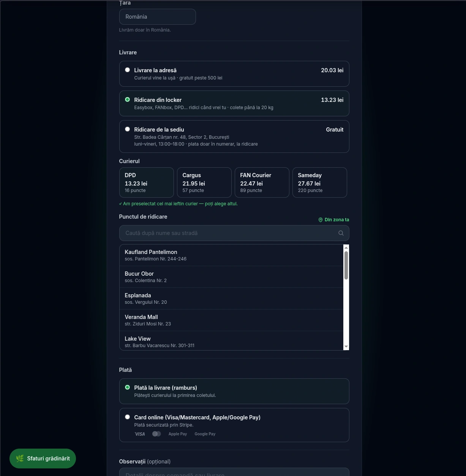This screenshot has height=476, width=466.
Task: Open the Sfaturi grădinărit button
Action: click(x=43, y=459)
